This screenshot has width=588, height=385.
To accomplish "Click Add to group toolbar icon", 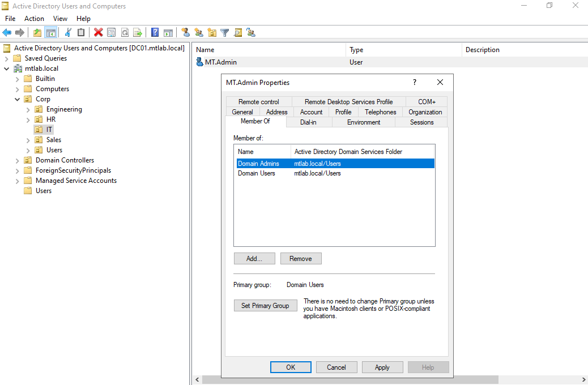I will click(251, 33).
